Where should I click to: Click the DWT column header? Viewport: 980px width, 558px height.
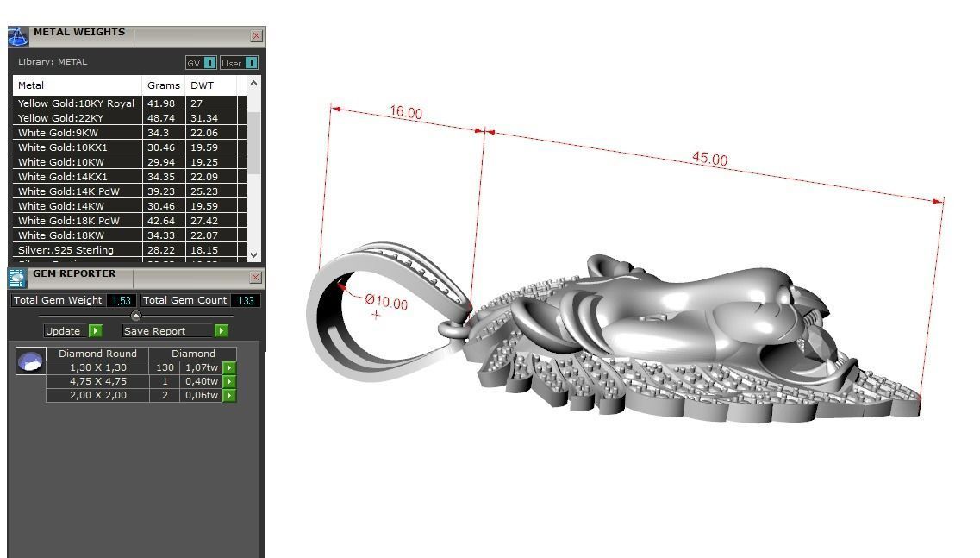(210, 85)
